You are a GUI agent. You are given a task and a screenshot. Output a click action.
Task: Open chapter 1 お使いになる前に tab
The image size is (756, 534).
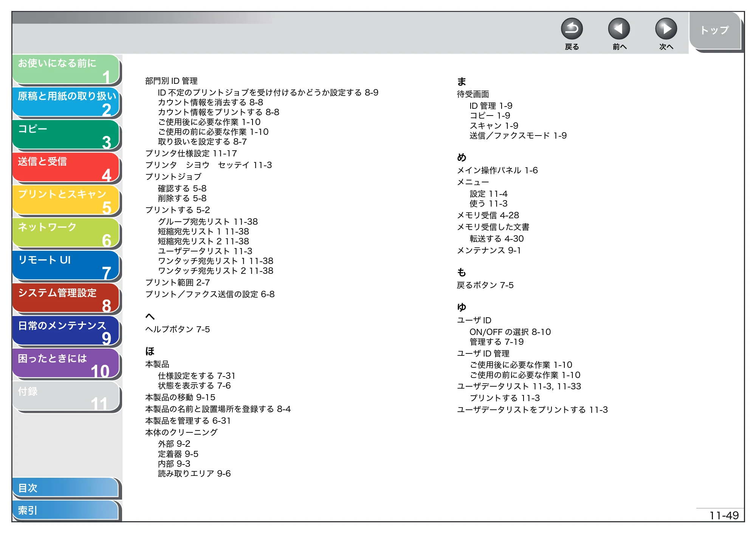pos(66,69)
